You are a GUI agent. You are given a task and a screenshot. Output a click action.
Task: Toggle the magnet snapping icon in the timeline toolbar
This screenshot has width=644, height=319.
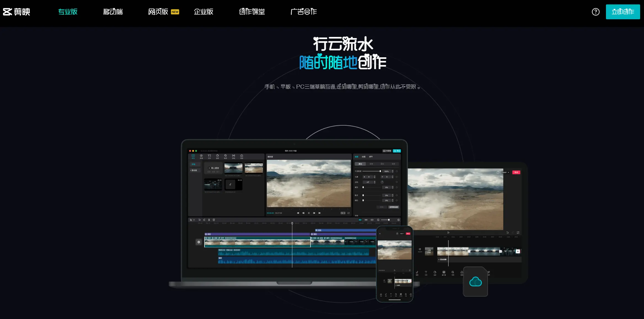click(360, 220)
